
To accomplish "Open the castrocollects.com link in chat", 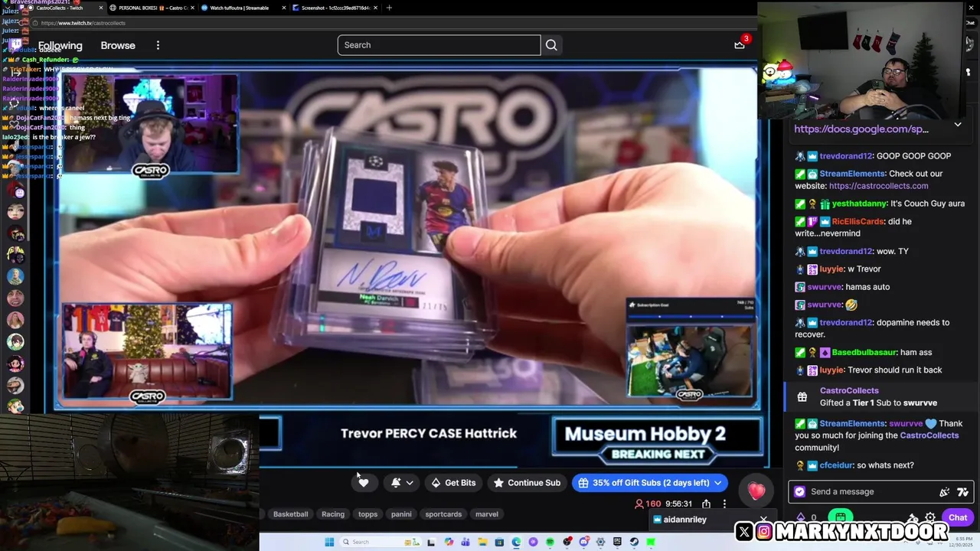I will point(878,186).
